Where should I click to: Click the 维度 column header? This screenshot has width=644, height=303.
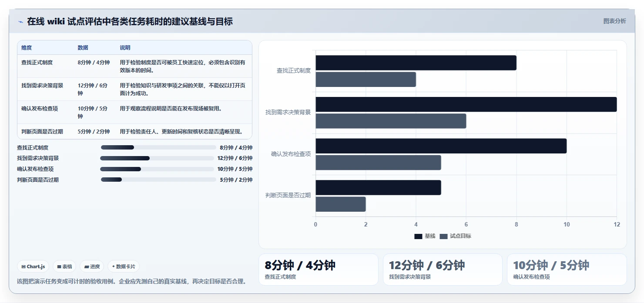(x=27, y=48)
